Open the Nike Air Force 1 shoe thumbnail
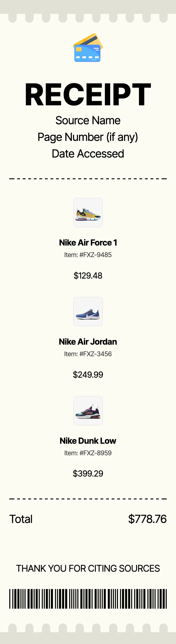 pos(88,213)
